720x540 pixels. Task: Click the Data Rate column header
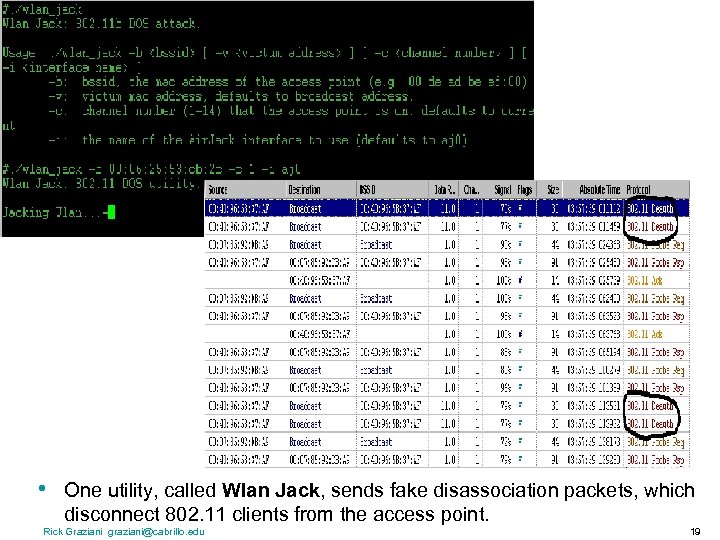tap(444, 189)
